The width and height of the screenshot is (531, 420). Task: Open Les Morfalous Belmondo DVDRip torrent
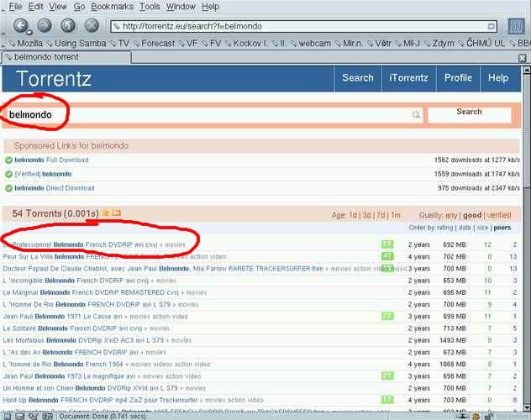pos(83,340)
